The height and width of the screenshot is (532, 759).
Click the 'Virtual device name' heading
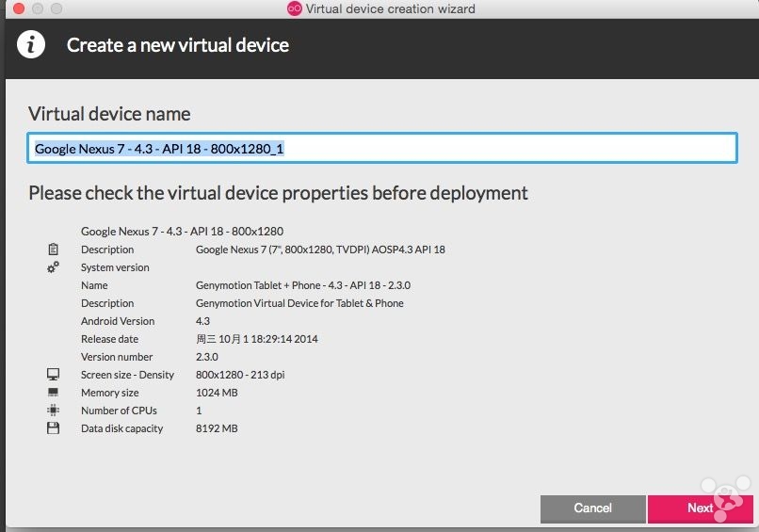coord(109,114)
